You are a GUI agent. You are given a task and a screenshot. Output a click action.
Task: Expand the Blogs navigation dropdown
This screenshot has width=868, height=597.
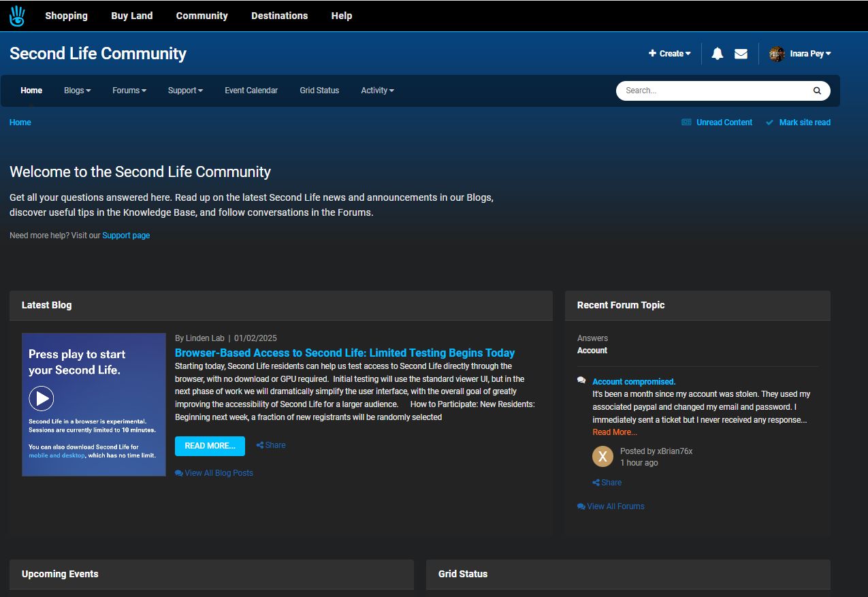[x=77, y=91]
